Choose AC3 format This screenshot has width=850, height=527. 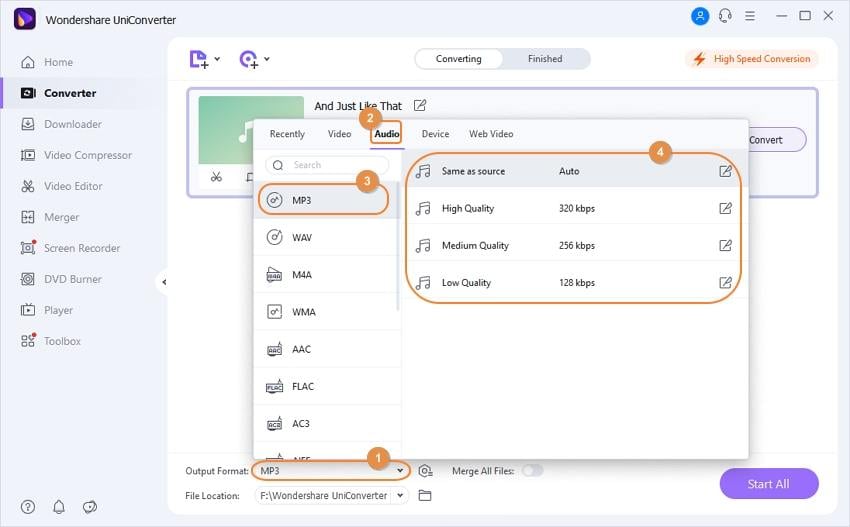pos(327,423)
